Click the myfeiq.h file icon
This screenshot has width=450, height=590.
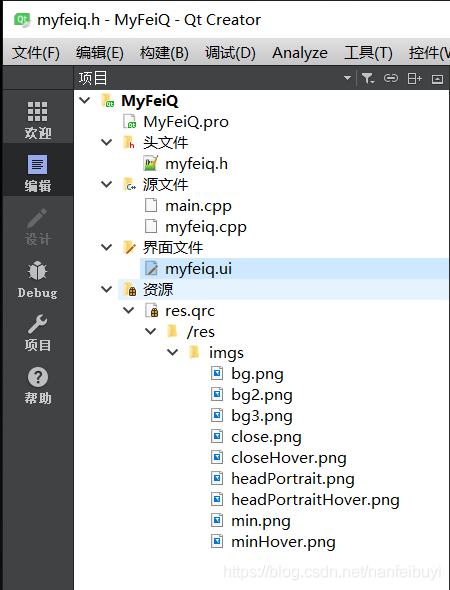pos(151,164)
